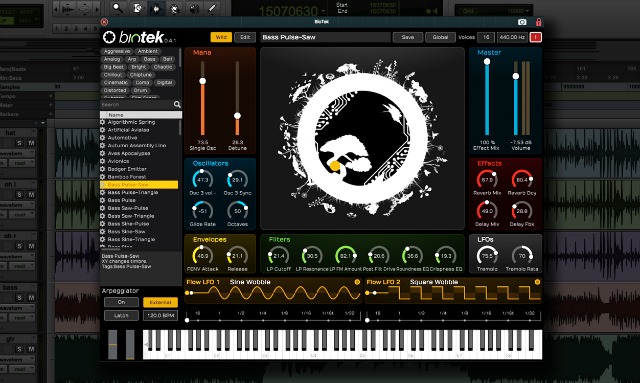Switch BioTek to Wild view
The width and height of the screenshot is (640, 383).
[221, 37]
